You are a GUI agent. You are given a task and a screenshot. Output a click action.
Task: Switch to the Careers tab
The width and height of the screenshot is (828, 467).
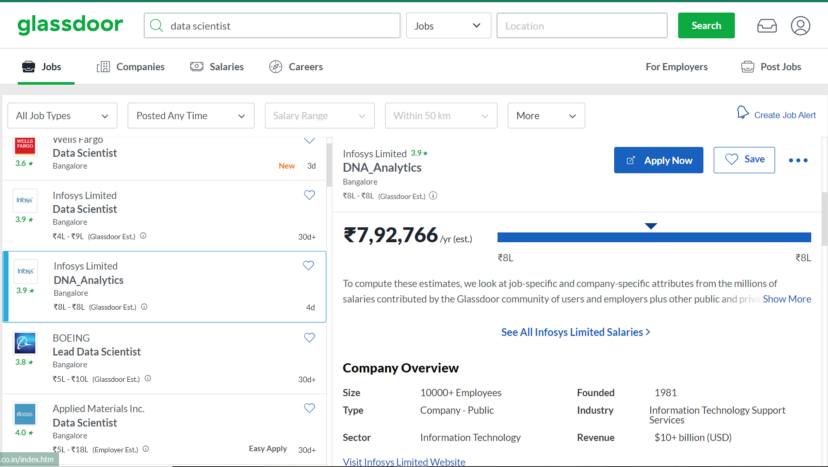tap(296, 67)
